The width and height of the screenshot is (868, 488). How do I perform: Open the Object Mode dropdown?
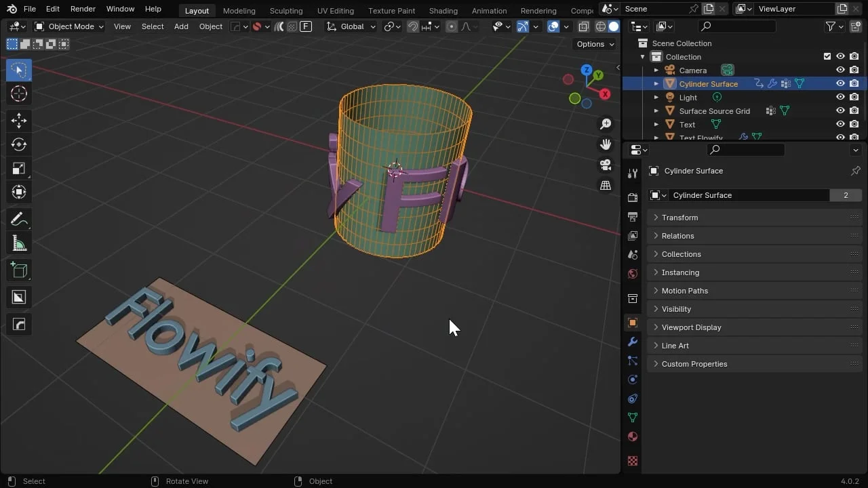coord(69,26)
